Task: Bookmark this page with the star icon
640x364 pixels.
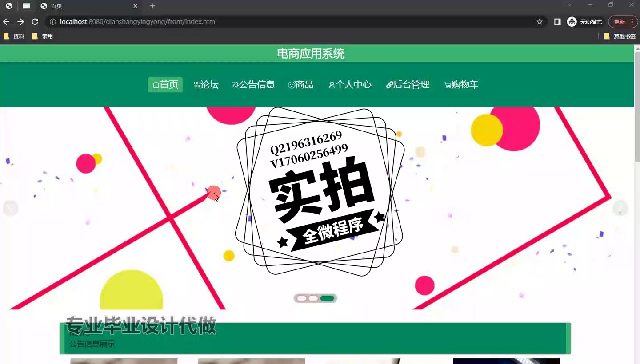Action: point(540,22)
